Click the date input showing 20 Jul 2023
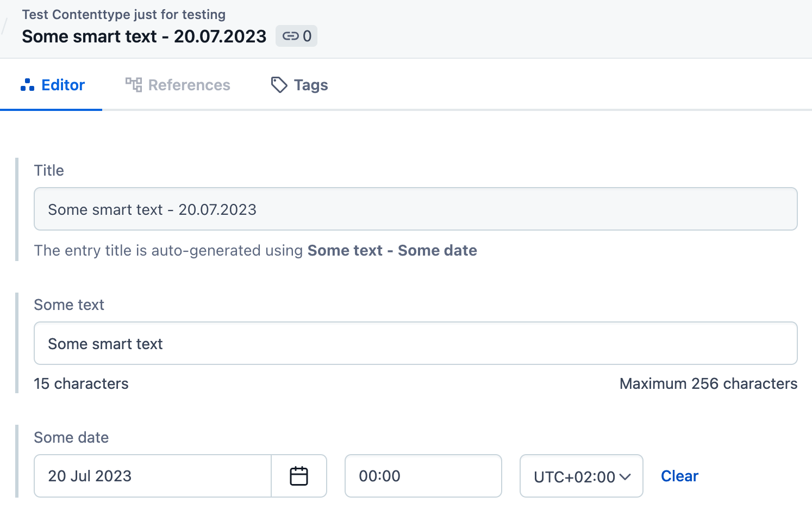Viewport: 812px width, 521px height. click(x=152, y=476)
